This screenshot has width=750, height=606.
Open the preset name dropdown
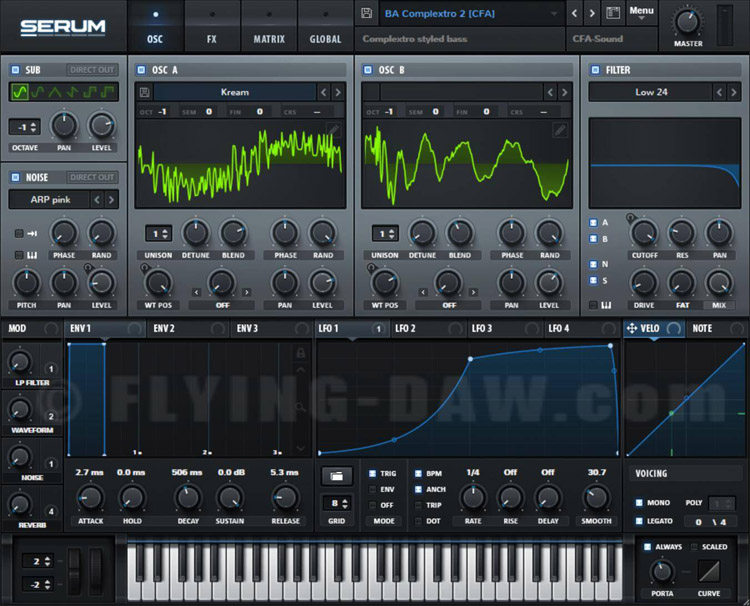tap(472, 13)
